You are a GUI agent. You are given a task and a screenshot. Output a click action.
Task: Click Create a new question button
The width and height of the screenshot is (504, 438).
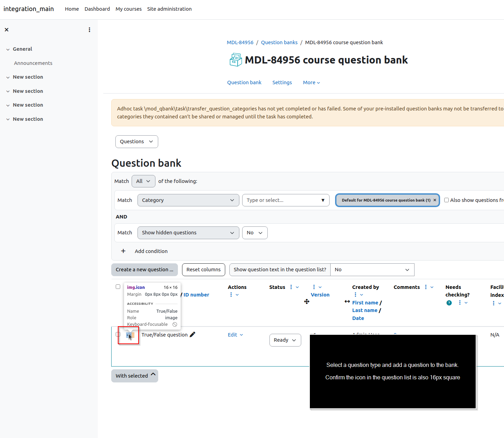click(144, 270)
